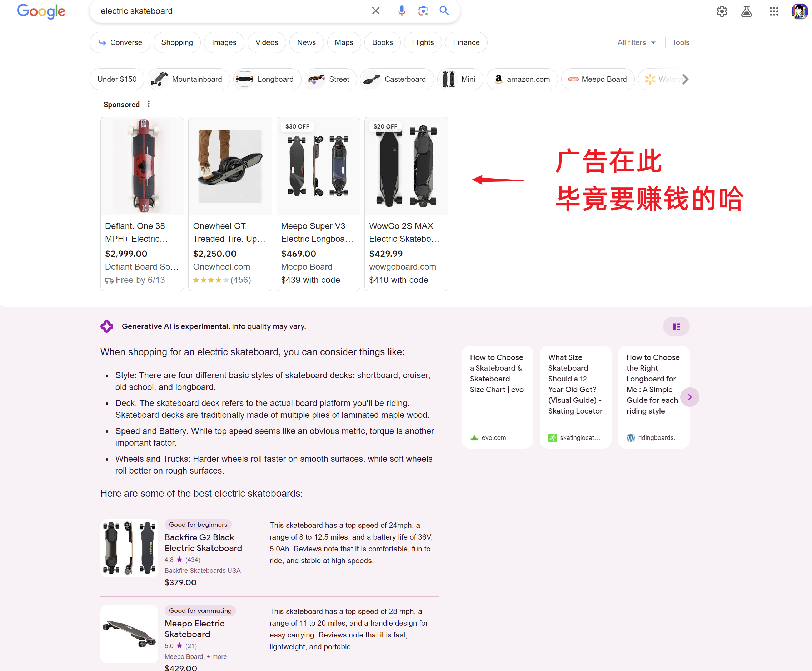This screenshot has width=812, height=671.
Task: Click the Generative AI sparkle icon
Action: coord(107,326)
